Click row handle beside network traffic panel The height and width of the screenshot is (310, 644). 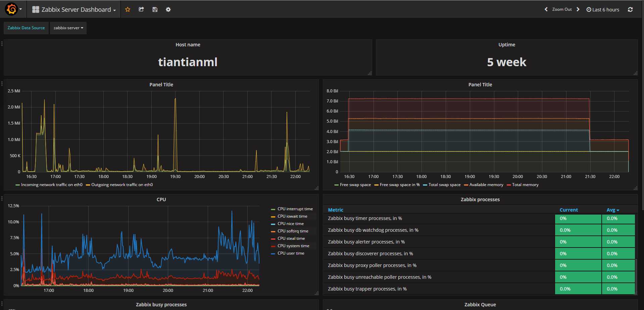pyautogui.click(x=2, y=83)
